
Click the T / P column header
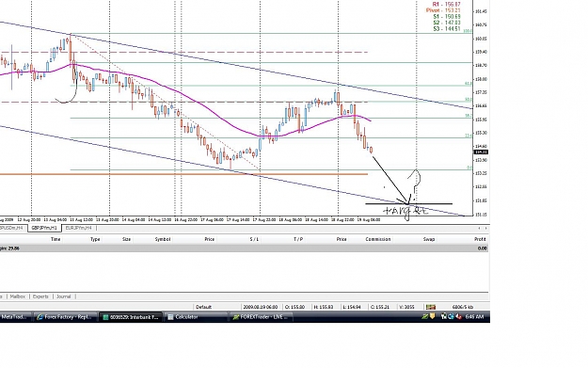tap(298, 239)
